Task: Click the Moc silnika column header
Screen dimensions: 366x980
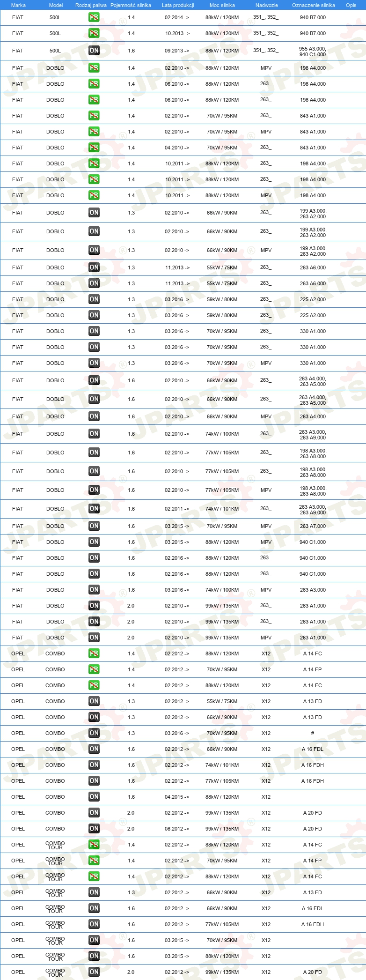Action: 222,5
